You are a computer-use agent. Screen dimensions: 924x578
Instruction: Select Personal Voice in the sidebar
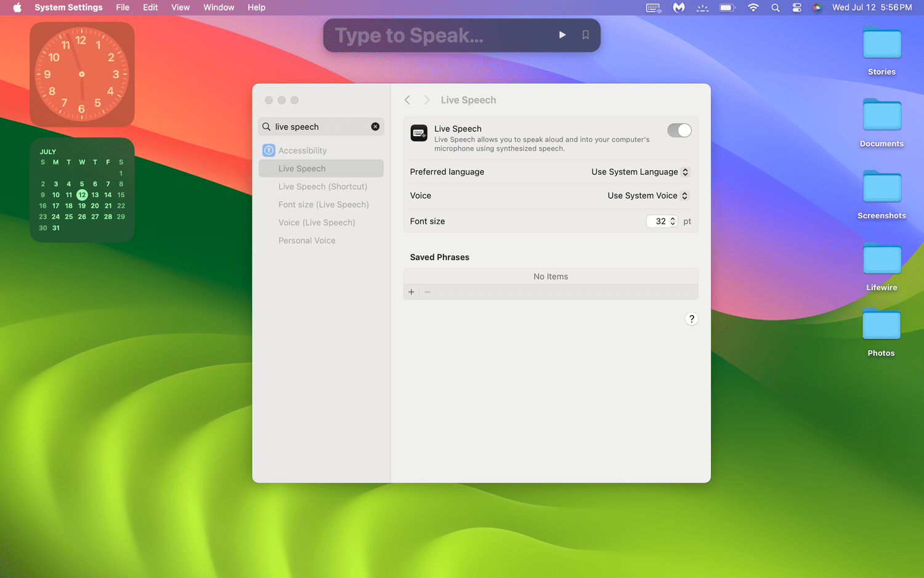(x=307, y=240)
